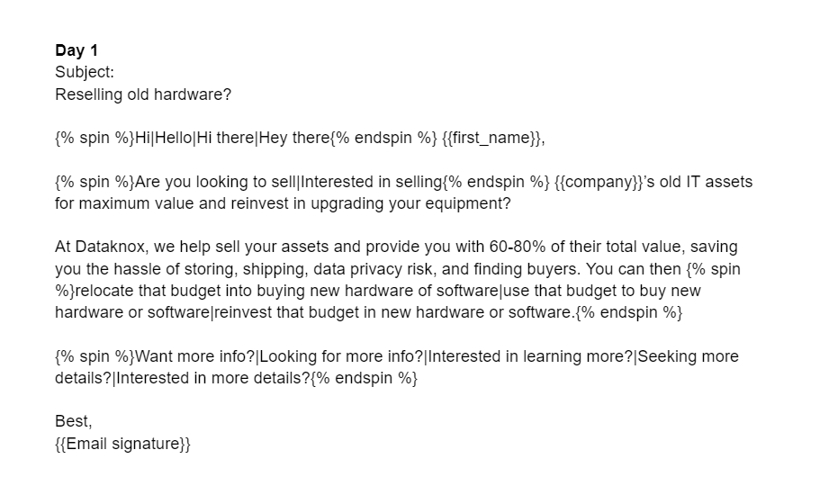The image size is (829, 504).
Task: Place cursor on the "Subject:" label
Action: (x=85, y=72)
